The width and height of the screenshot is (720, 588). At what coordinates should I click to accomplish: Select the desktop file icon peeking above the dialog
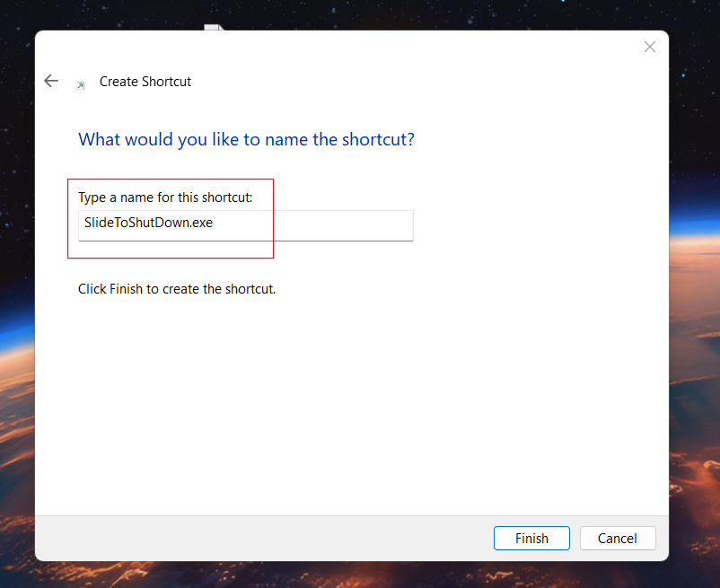[x=213, y=27]
